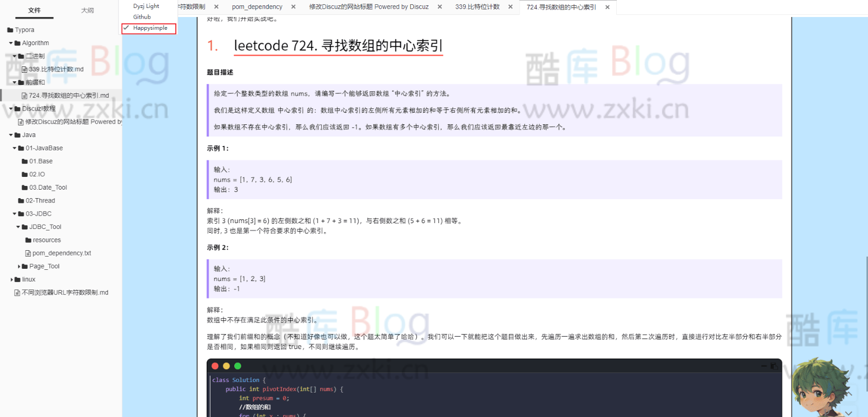
Task: Click the class Solution code line
Action: pyautogui.click(x=239, y=380)
